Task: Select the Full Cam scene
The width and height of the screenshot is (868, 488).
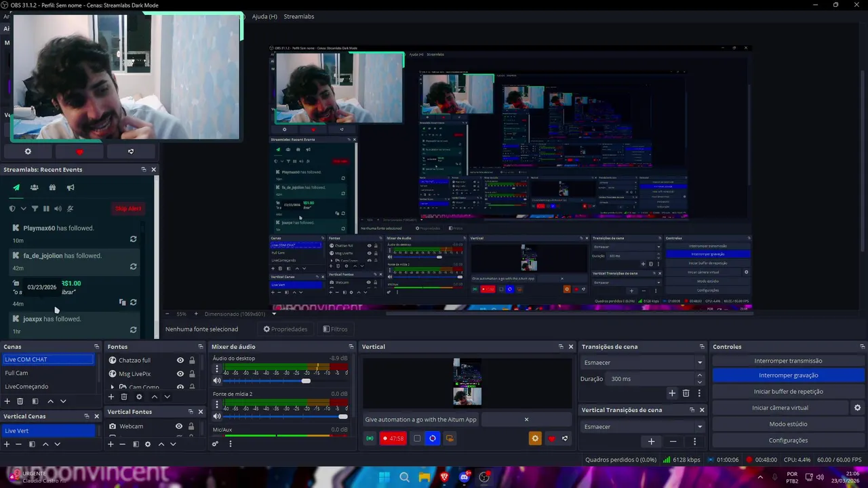Action: click(47, 373)
